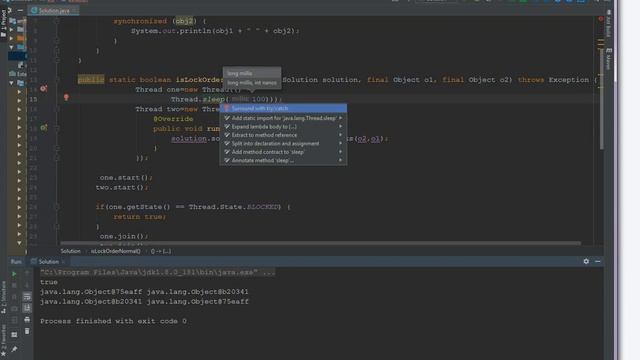Expand submenu arrow of 'Annotate method sleep' item
The width and height of the screenshot is (640, 360).
coord(340,160)
